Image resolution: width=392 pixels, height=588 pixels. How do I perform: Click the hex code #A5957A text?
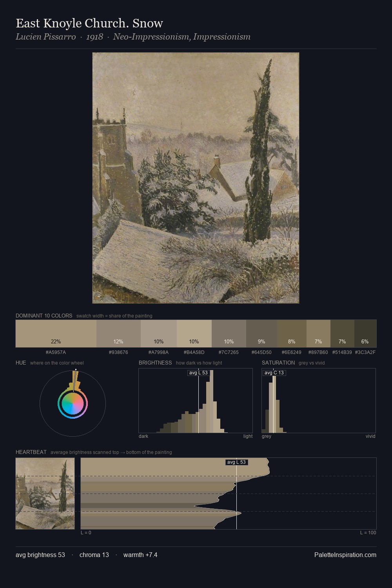(x=56, y=352)
